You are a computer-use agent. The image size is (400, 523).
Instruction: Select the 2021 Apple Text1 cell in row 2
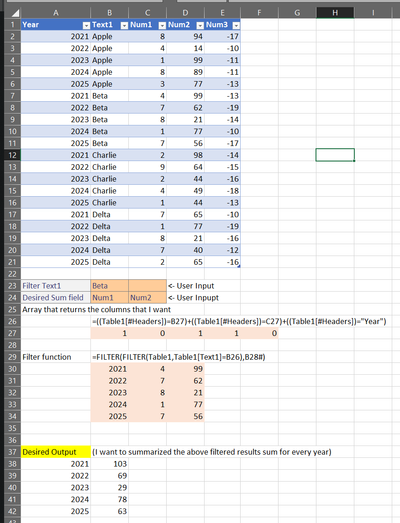click(109, 36)
